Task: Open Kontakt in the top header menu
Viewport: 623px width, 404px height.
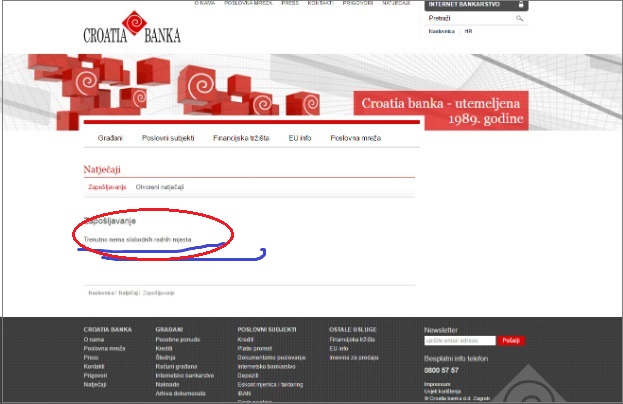Action: 321,3
